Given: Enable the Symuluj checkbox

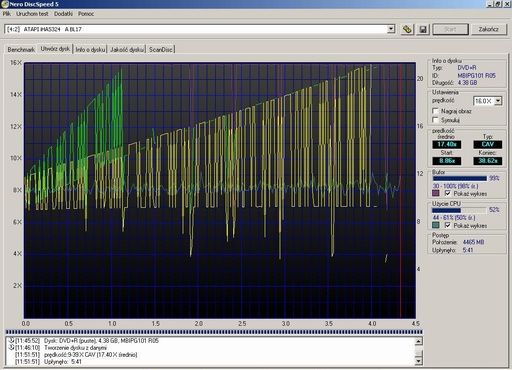Looking at the screenshot, I should (x=435, y=120).
